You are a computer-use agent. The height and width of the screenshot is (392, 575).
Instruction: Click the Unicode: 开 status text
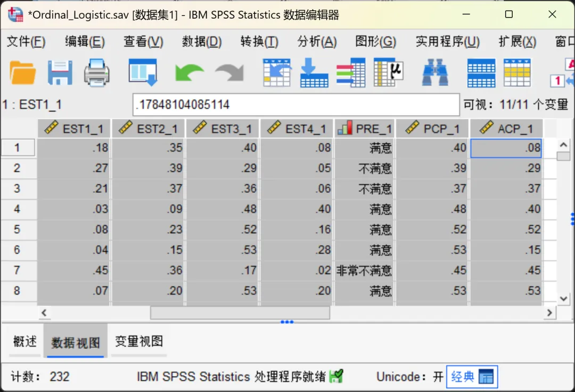(409, 377)
